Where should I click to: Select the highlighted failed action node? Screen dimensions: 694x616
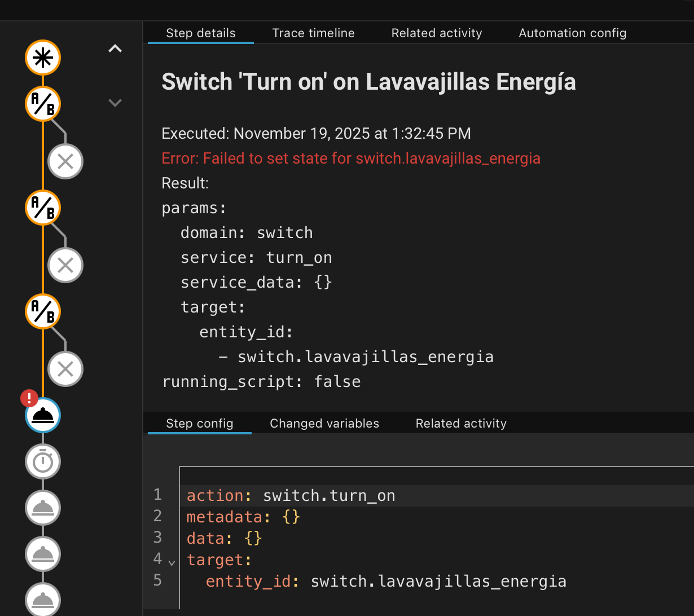click(42, 416)
